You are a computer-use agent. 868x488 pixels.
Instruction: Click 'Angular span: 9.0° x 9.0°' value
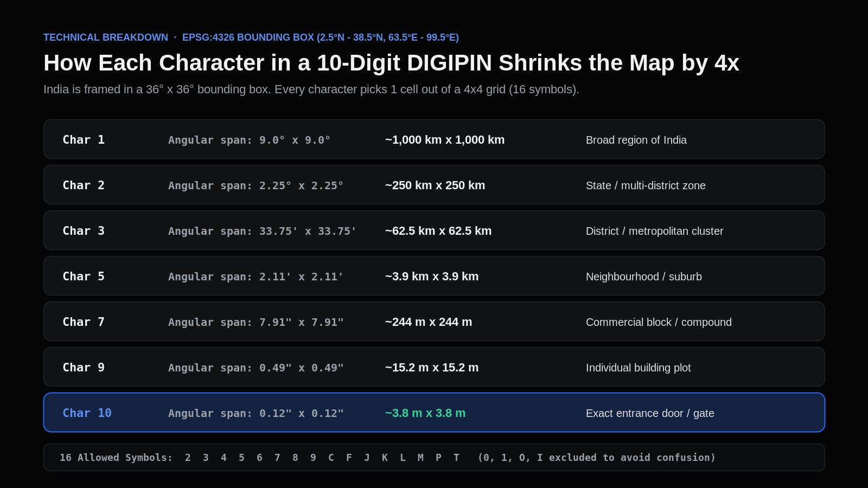[x=250, y=140]
